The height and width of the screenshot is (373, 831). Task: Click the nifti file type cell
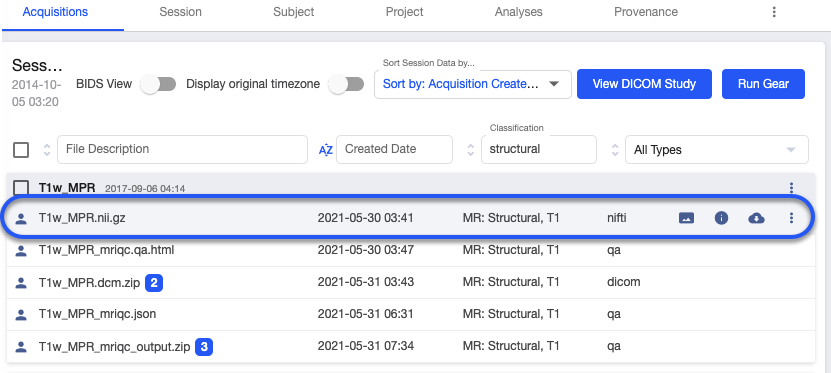point(617,218)
